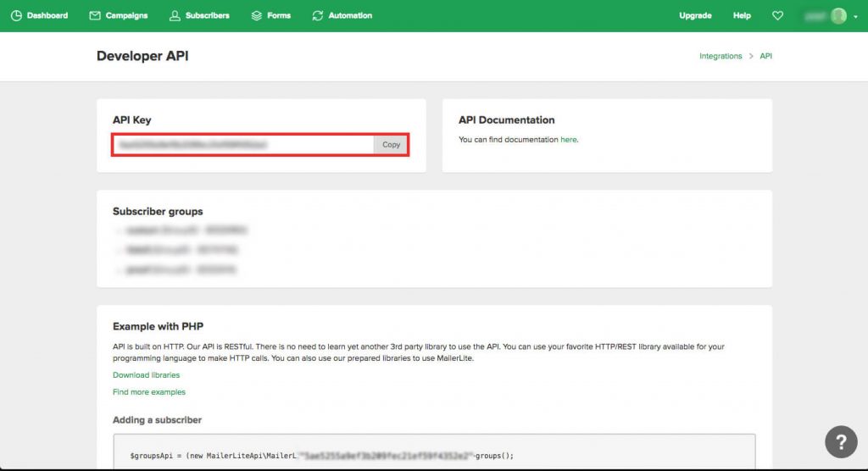Click the Developer API page heading
The image size is (868, 471).
(142, 56)
